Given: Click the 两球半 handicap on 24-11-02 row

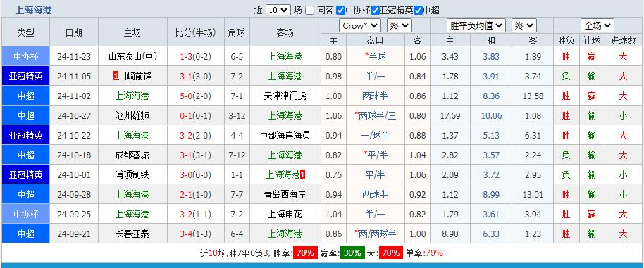Looking at the screenshot, I should pos(376,96).
